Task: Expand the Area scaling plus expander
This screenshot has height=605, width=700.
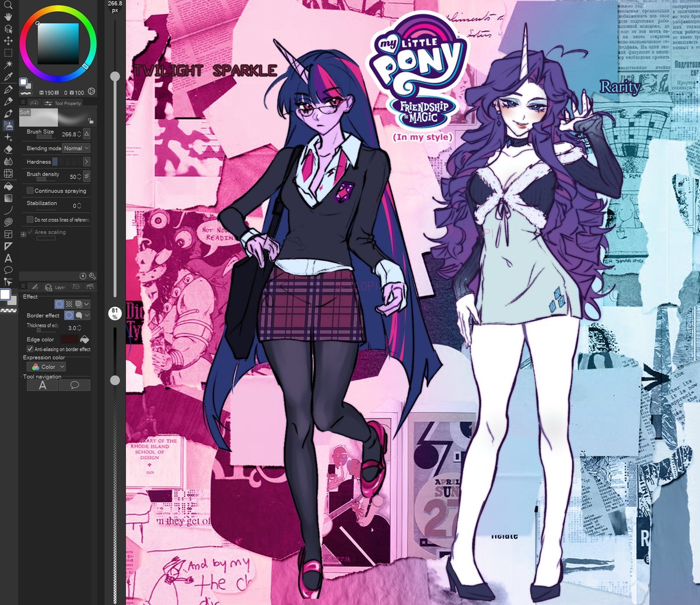Action: coord(23,234)
